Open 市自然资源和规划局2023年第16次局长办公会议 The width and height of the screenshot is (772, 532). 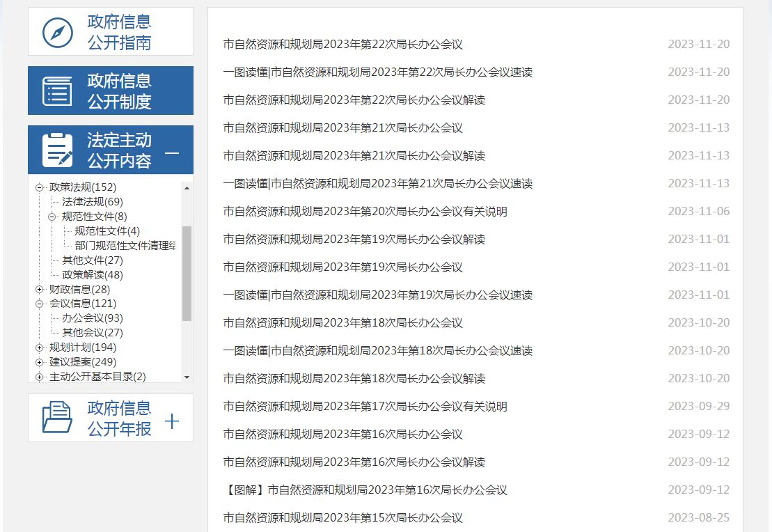tap(342, 434)
